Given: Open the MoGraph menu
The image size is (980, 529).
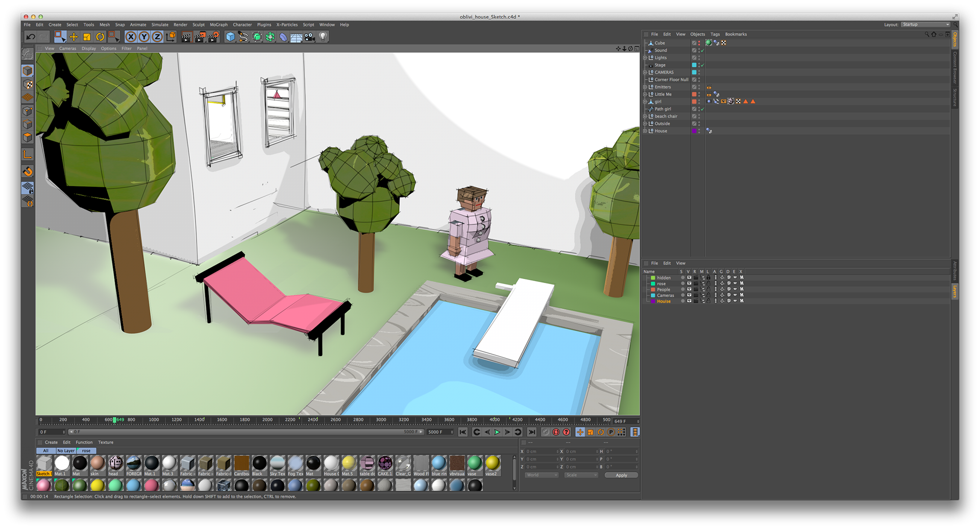Looking at the screenshot, I should (x=218, y=24).
